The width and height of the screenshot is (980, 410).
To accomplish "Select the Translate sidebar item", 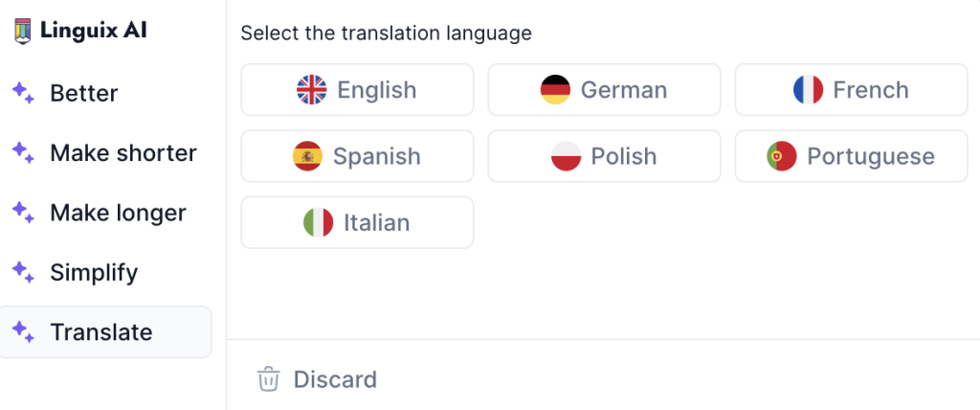I will [105, 331].
